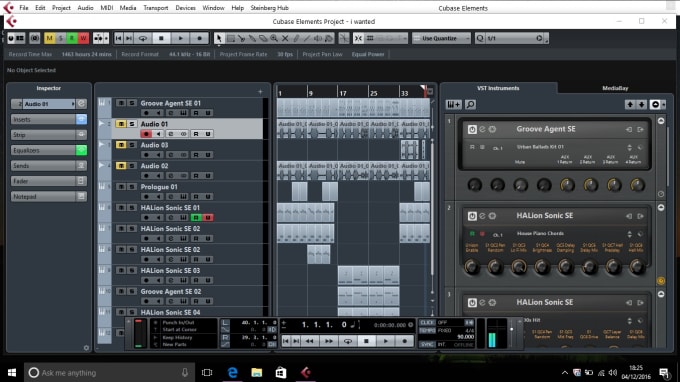
Task: Go to previous marker in top toolbar
Action: coord(118,38)
